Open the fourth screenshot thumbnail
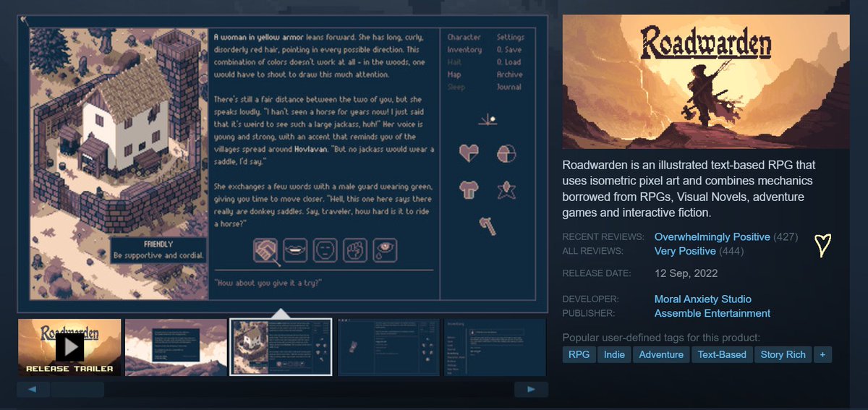Image resolution: width=868 pixels, height=410 pixels. [x=388, y=347]
